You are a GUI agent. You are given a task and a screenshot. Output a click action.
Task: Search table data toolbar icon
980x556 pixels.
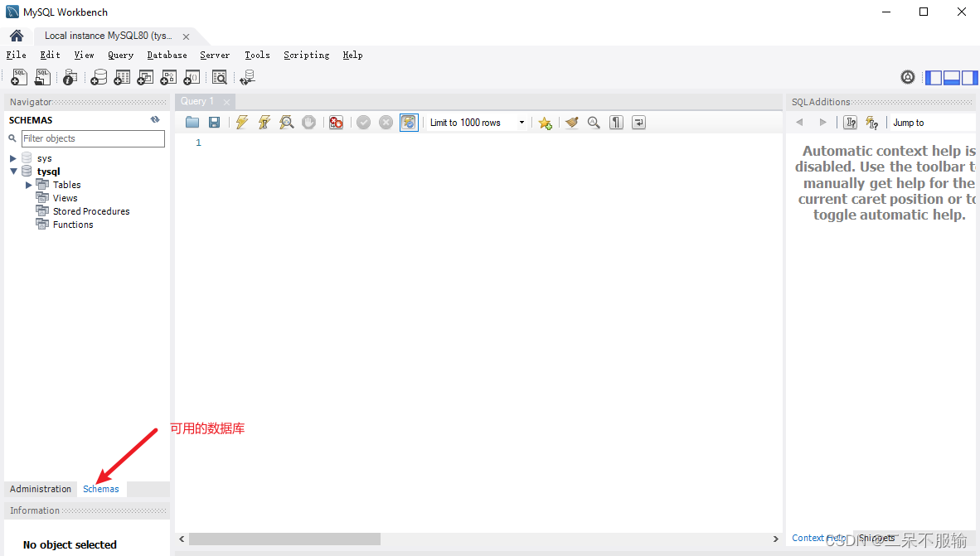tap(220, 77)
